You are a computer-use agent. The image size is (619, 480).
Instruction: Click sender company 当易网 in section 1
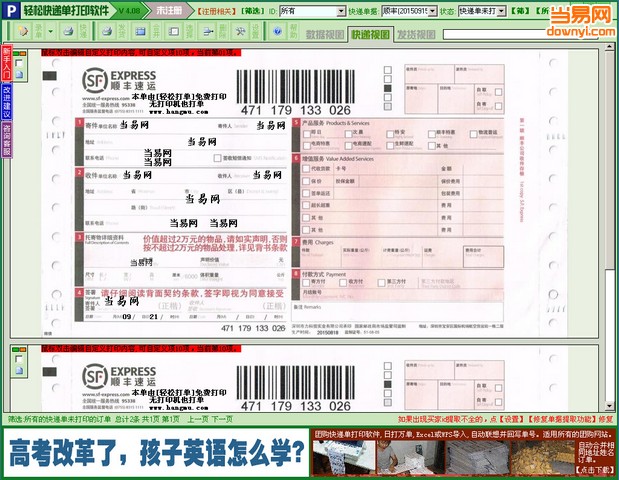point(134,125)
